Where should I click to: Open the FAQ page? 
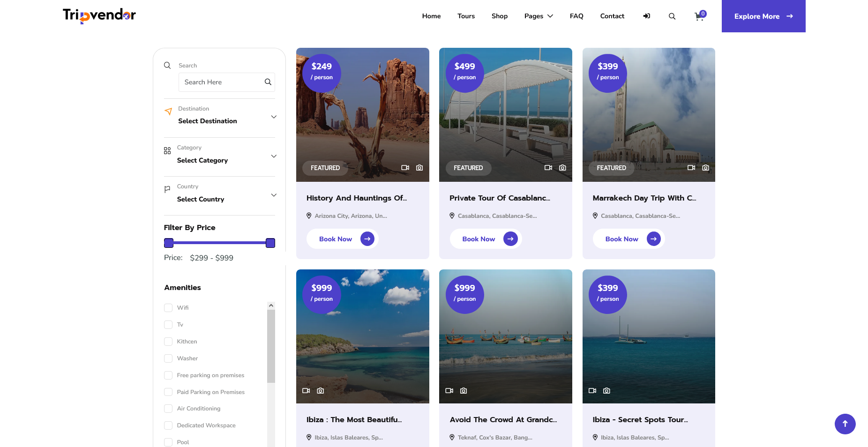(576, 16)
